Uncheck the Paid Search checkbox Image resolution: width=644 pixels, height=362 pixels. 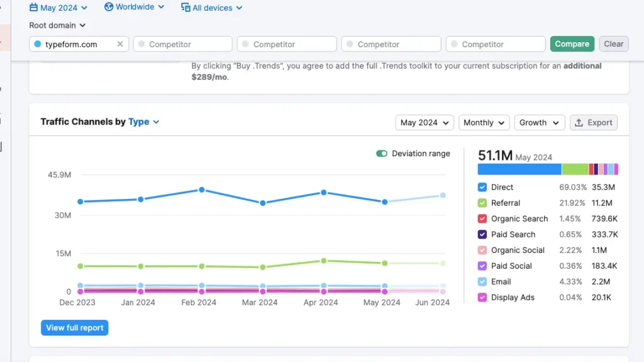(482, 234)
